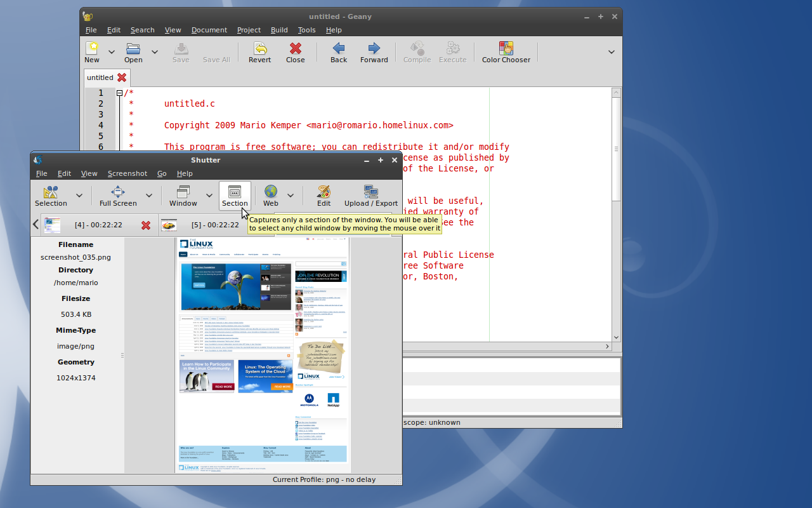
Task: Open the Screenshot menu in Shutter
Action: pos(127,173)
